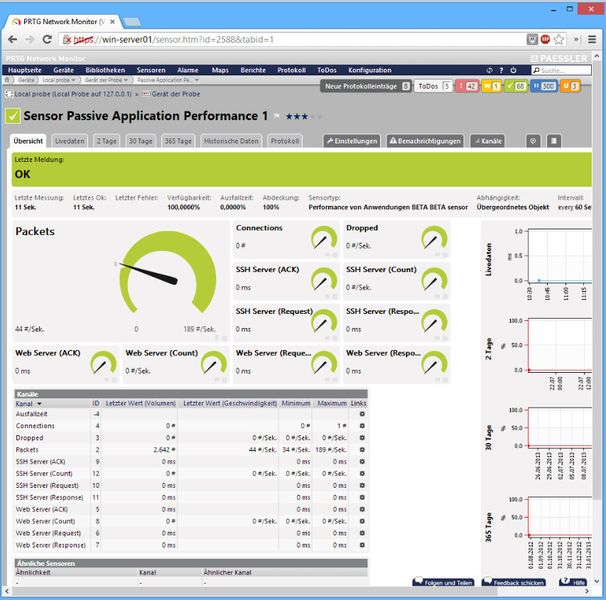
Task: Click the gear link icon in the Connections row
Action: (362, 426)
